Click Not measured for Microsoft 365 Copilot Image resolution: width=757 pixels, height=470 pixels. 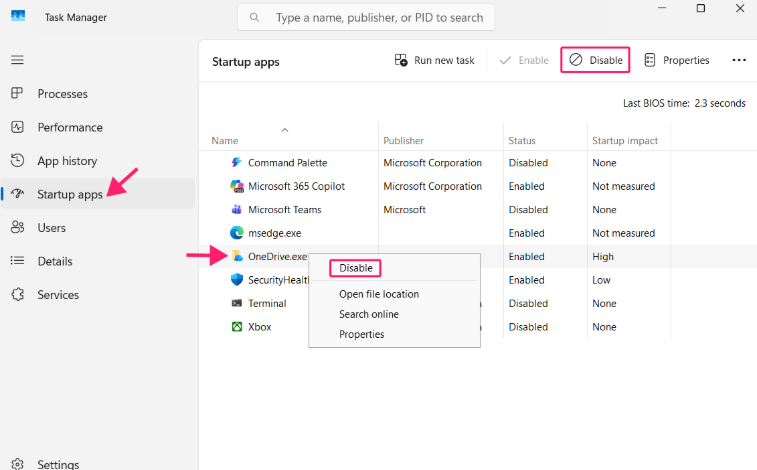pos(623,186)
